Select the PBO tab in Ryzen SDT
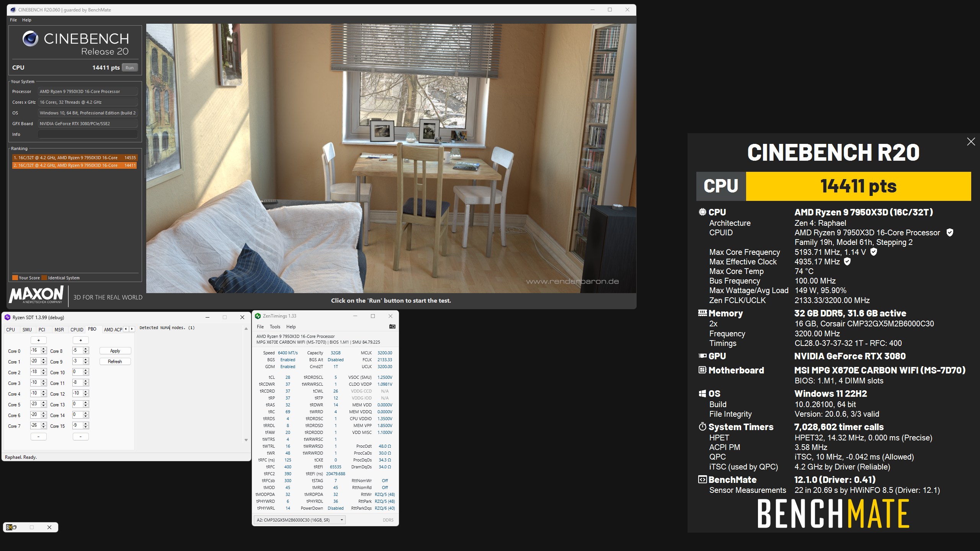This screenshot has width=980, height=551. click(92, 329)
